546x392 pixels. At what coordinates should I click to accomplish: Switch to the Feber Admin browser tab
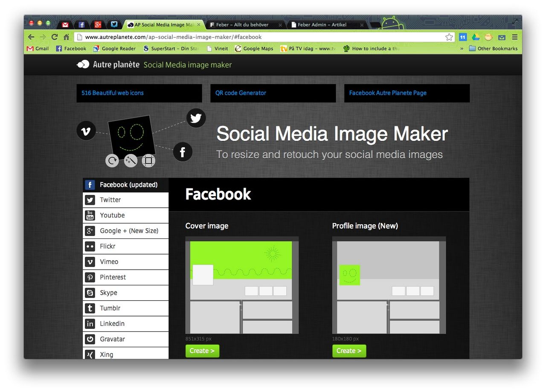pyautogui.click(x=325, y=25)
